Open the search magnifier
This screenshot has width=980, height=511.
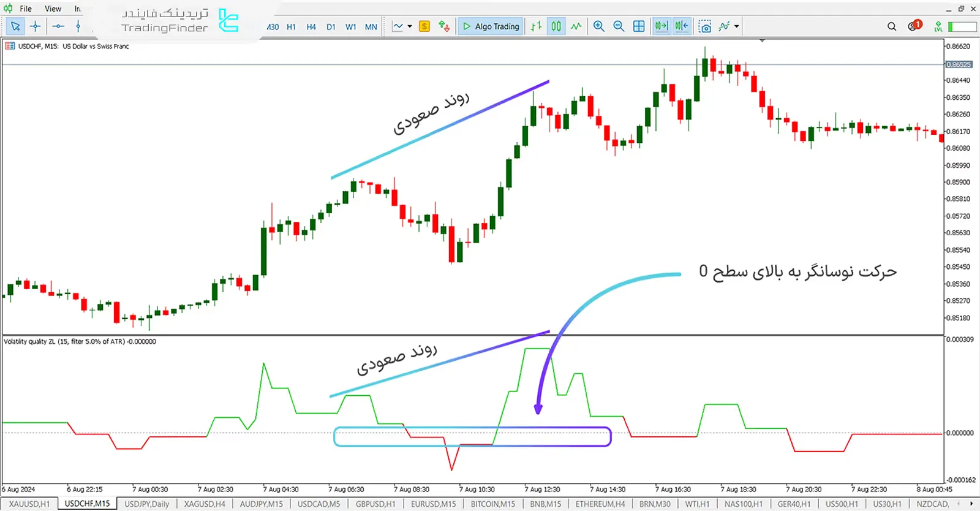(x=892, y=26)
